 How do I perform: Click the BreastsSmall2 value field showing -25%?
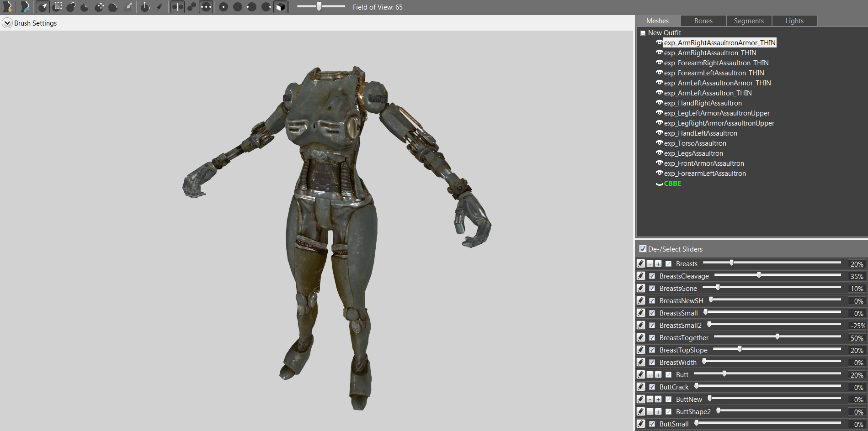click(x=857, y=326)
